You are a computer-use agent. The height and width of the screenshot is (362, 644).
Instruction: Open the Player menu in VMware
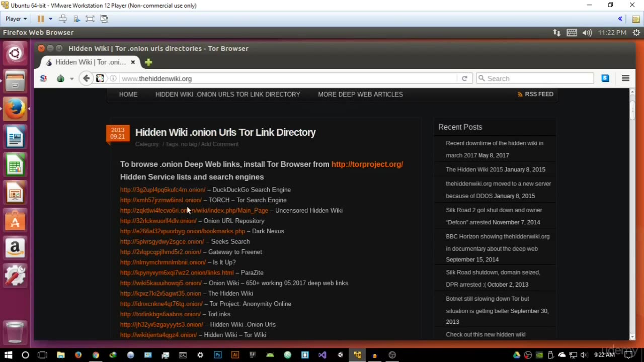tap(16, 19)
